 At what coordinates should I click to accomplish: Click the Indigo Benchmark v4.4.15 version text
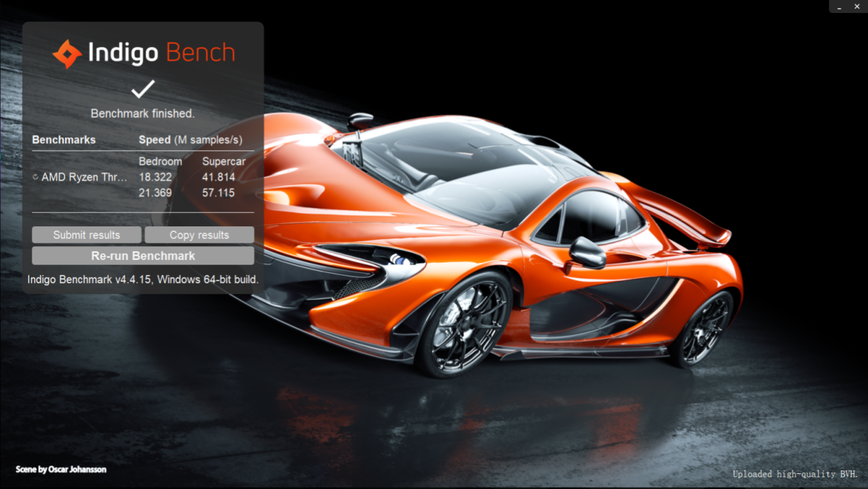pyautogui.click(x=143, y=280)
